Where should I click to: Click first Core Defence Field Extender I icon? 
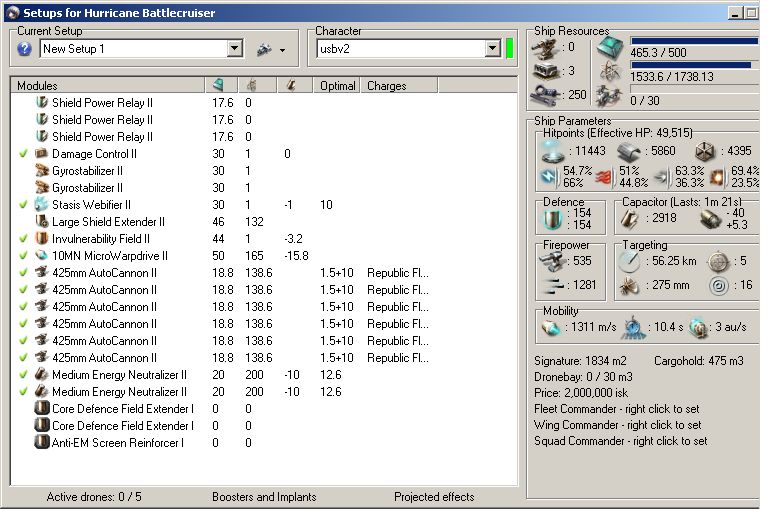pyautogui.click(x=42, y=408)
